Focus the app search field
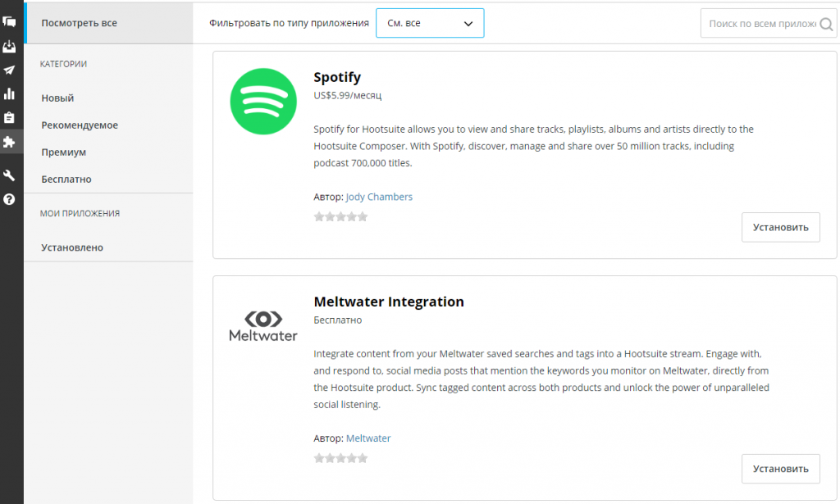This screenshot has height=504, width=840. 762,24
